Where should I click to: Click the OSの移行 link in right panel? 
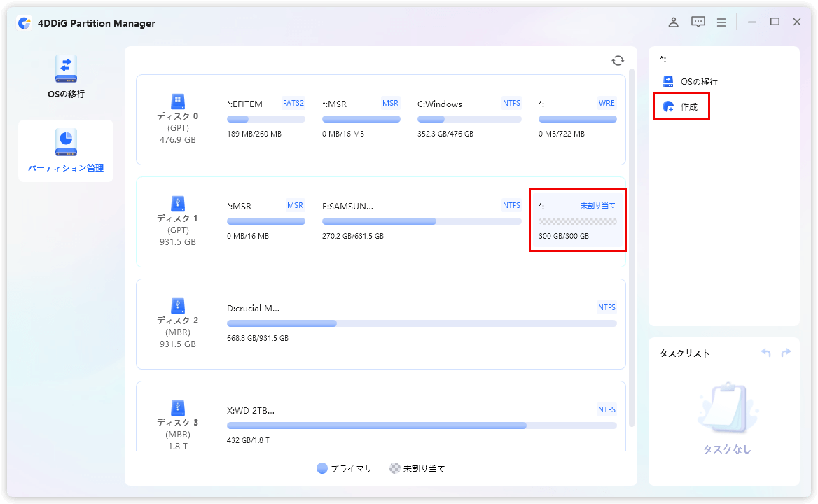coord(699,81)
